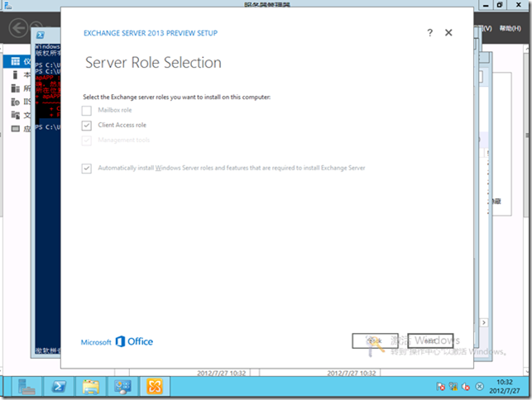Switch to Exchange setup icon on taskbar
This screenshot has width=532, height=400.
click(x=155, y=387)
